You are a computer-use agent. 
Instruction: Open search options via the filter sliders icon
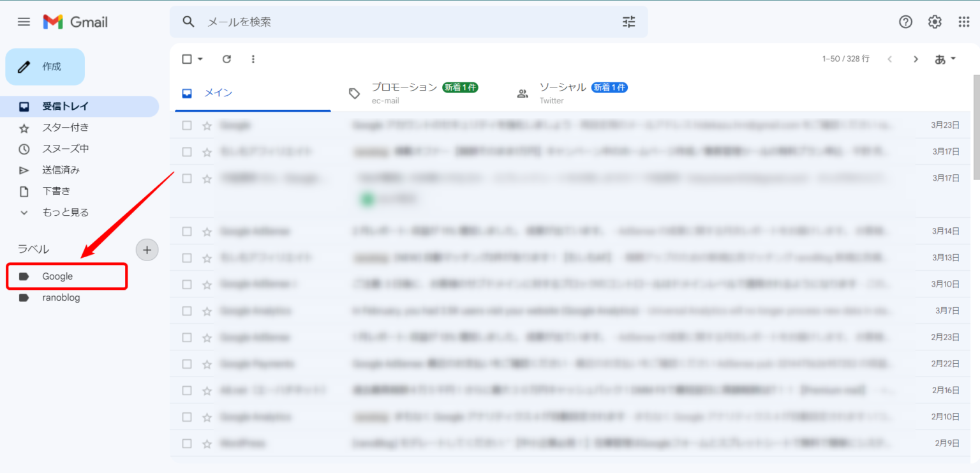click(628, 22)
